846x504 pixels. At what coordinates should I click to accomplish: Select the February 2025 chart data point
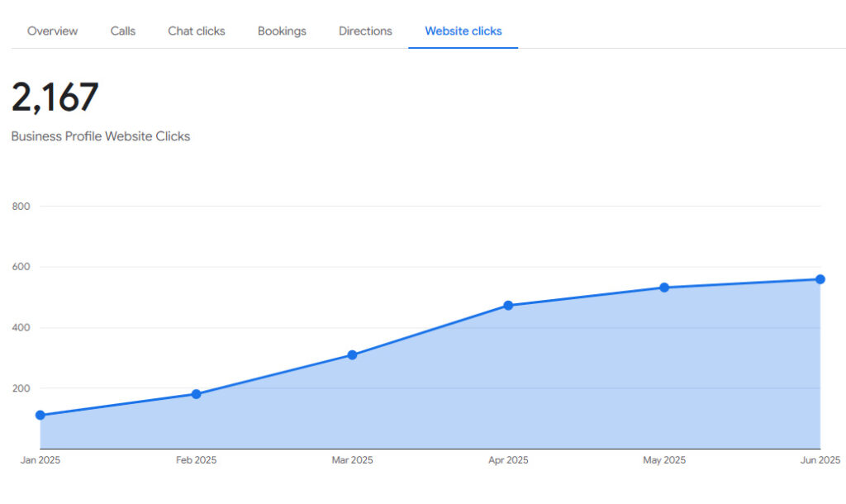pyautogui.click(x=197, y=394)
